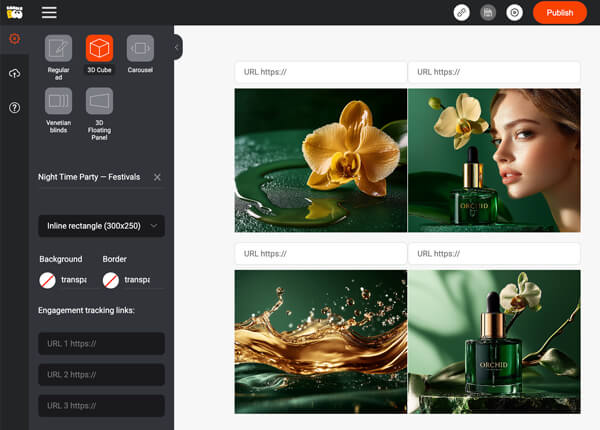This screenshot has width=600, height=430.
Task: Select the Orchid bottle with flower image
Action: point(494,342)
